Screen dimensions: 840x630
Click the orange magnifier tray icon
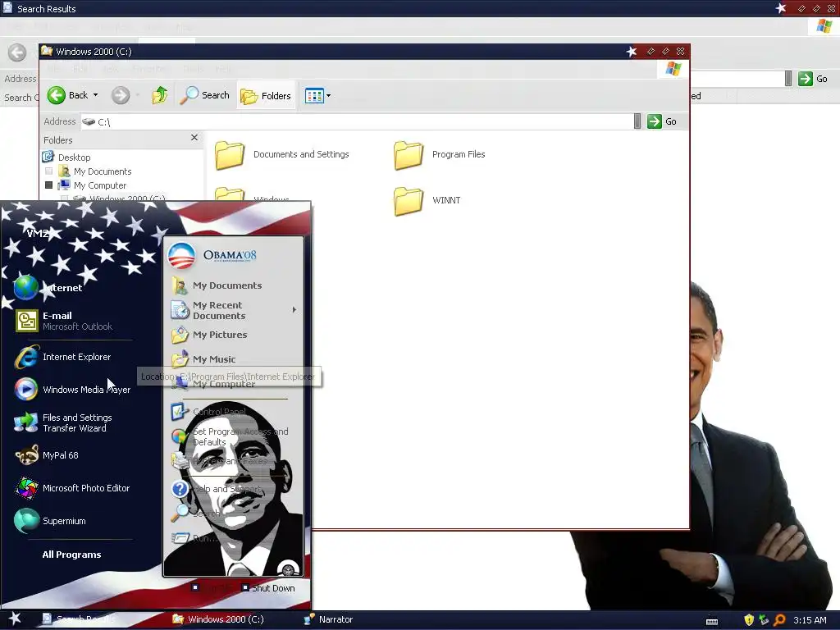779,620
